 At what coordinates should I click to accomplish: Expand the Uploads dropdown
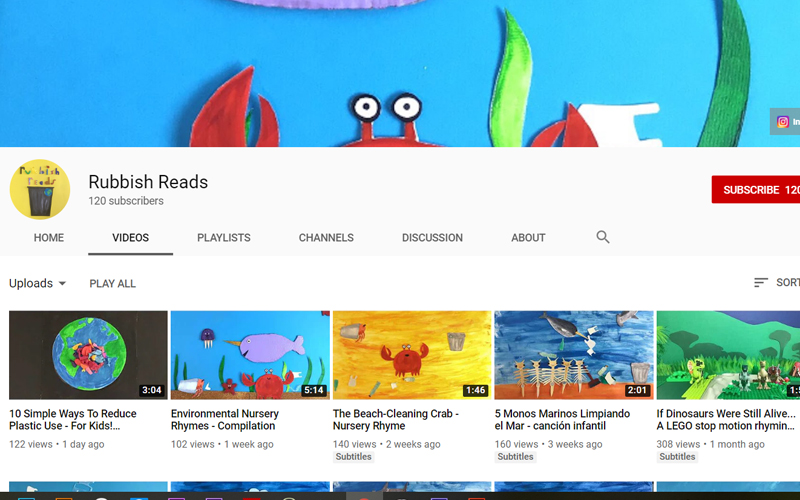pyautogui.click(x=38, y=283)
